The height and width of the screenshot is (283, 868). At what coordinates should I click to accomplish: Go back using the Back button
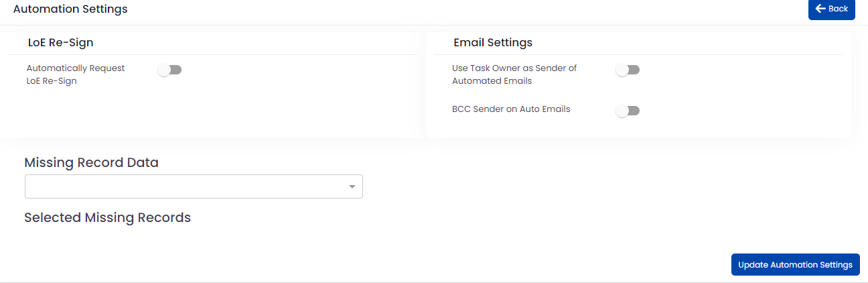(x=831, y=9)
